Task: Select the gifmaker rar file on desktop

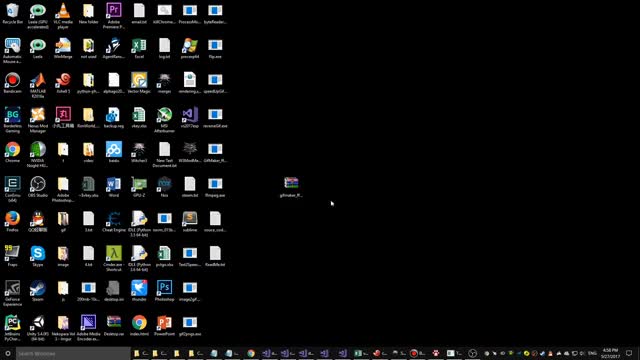Action: [x=291, y=187]
